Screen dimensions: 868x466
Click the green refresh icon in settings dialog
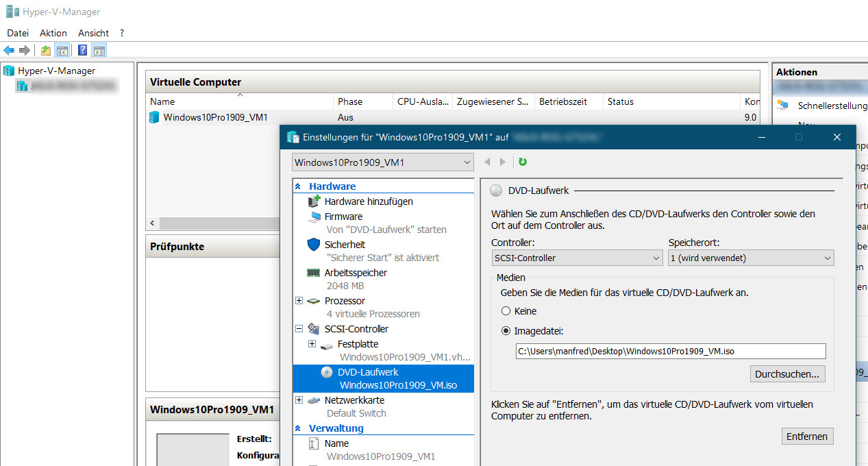(x=523, y=162)
